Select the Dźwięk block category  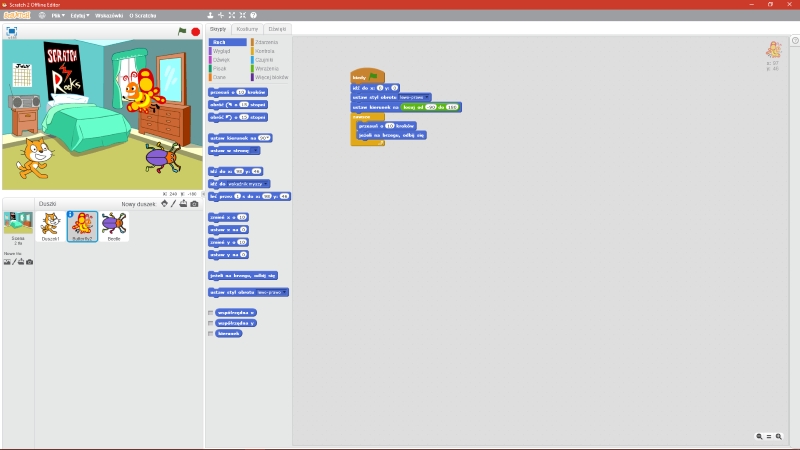tap(221, 60)
